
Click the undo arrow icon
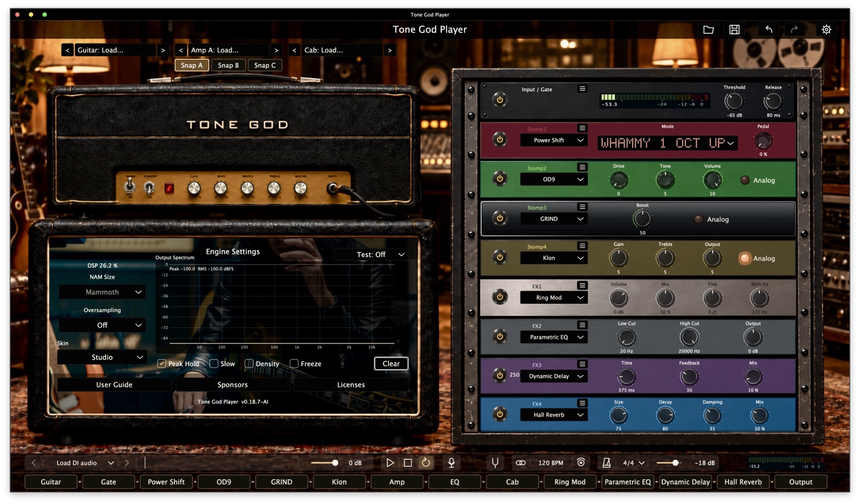coord(769,30)
